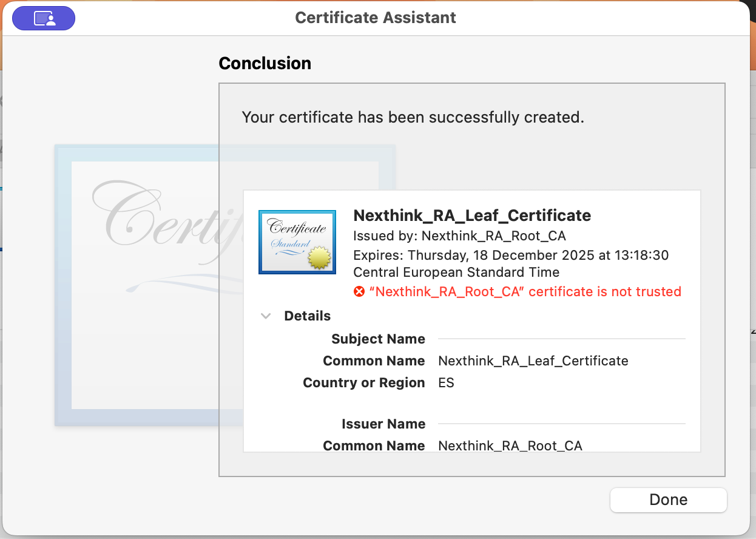
Task: Click the Conclusion heading
Action: [265, 64]
